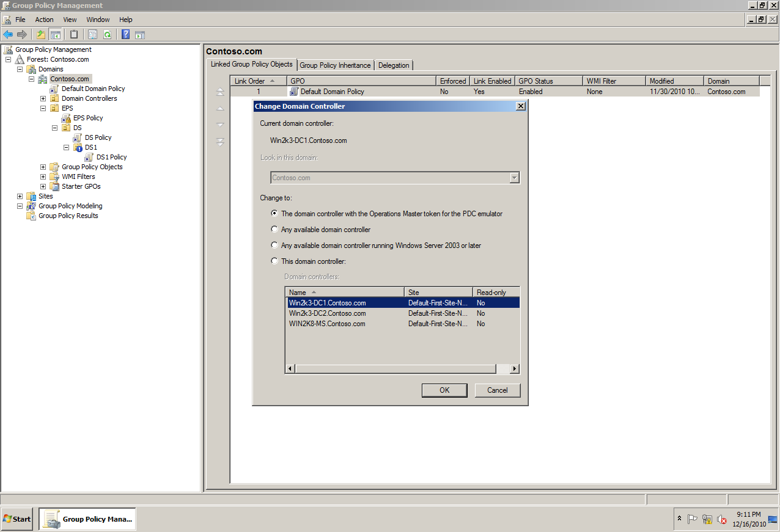The image size is (780, 532).
Task: Select the Windows Server 2003 or later option
Action: [x=274, y=246]
